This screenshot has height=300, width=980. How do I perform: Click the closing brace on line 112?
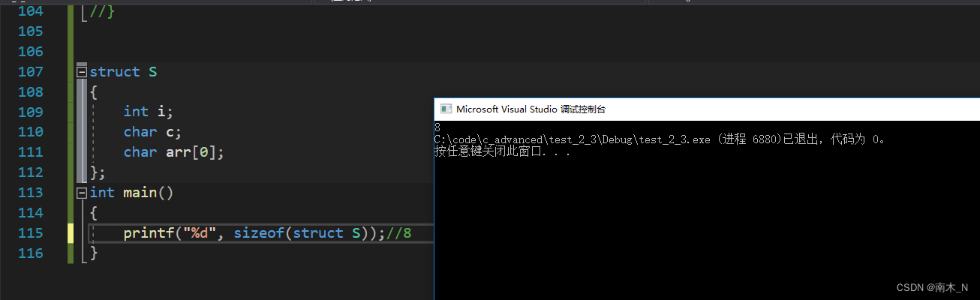[x=98, y=172]
